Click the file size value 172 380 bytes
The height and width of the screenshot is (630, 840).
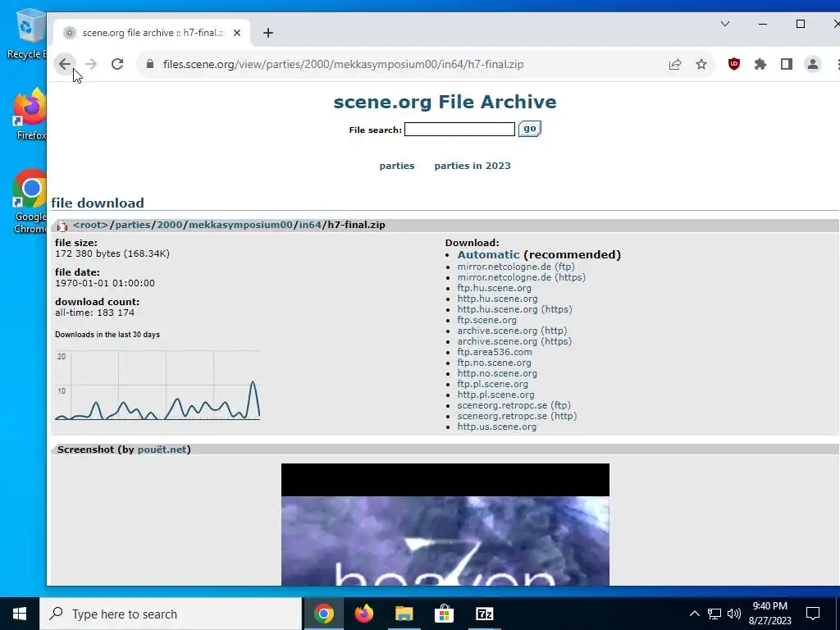(112, 253)
